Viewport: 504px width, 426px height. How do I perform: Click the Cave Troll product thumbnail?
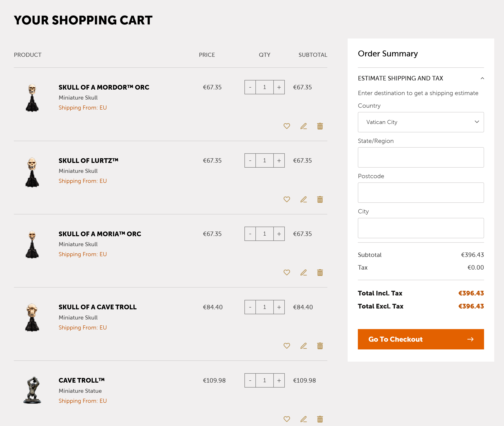point(32,390)
